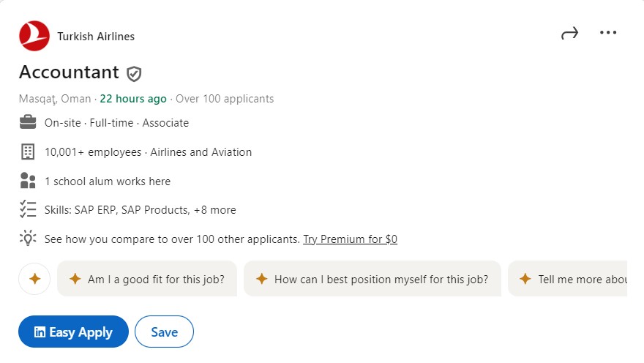Viewport: 644px width, 363px height.
Task: Click the lightbulb insight icon
Action: coord(28,238)
